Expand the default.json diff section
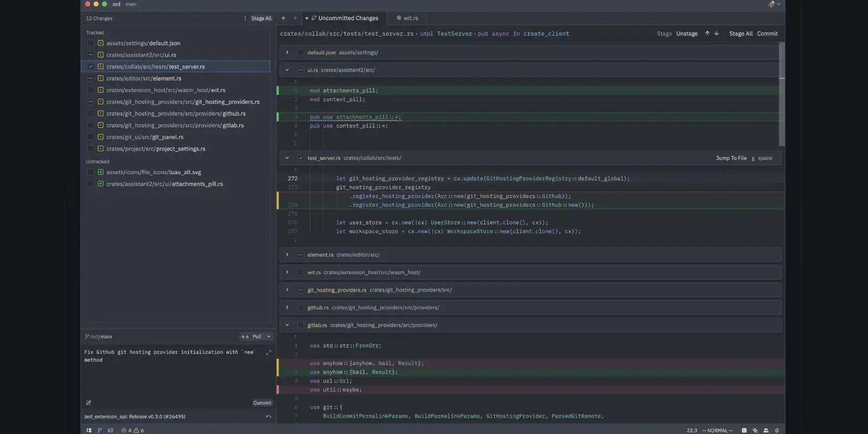Screen dimensions: 868x434 [x=287, y=52]
